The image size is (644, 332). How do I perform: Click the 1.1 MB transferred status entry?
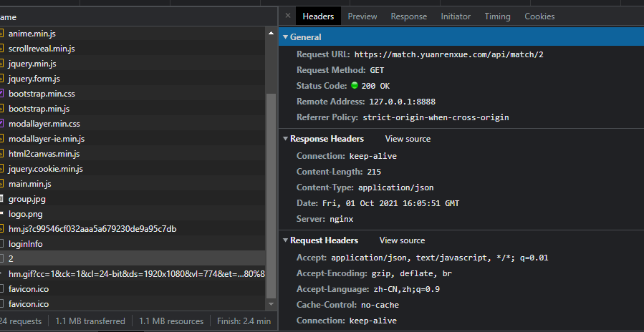(90, 321)
